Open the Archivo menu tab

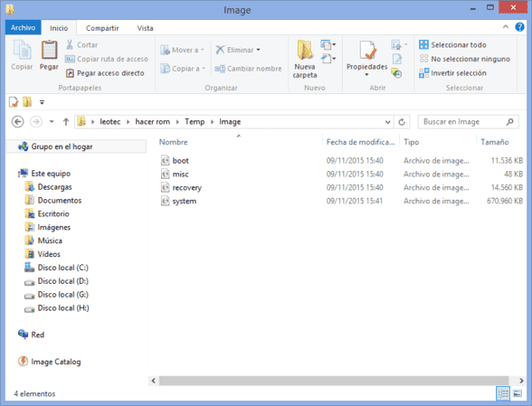point(24,28)
